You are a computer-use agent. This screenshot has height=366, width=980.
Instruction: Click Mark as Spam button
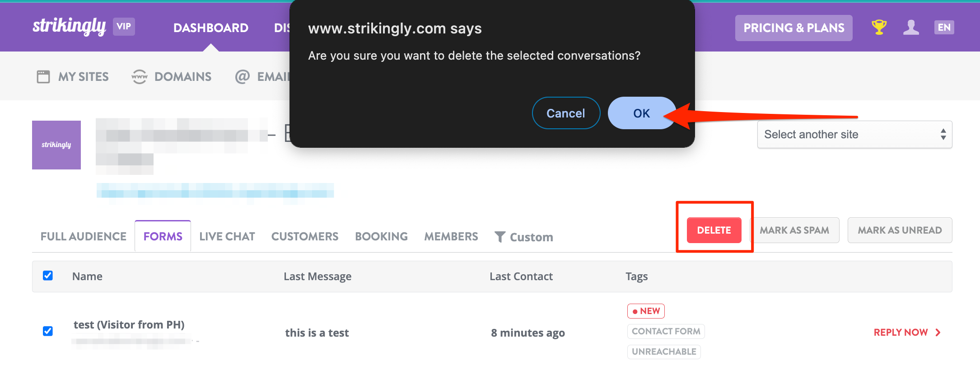point(794,230)
